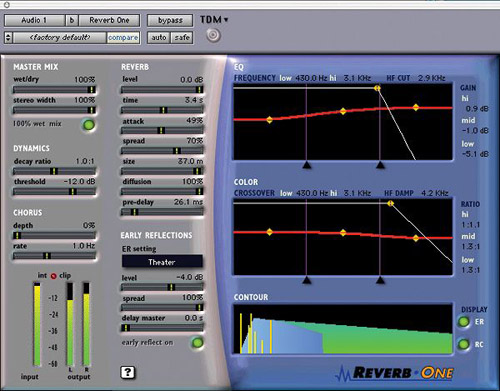Click the clip indicator red light
This screenshot has height=391, width=500.
pyautogui.click(x=54, y=276)
